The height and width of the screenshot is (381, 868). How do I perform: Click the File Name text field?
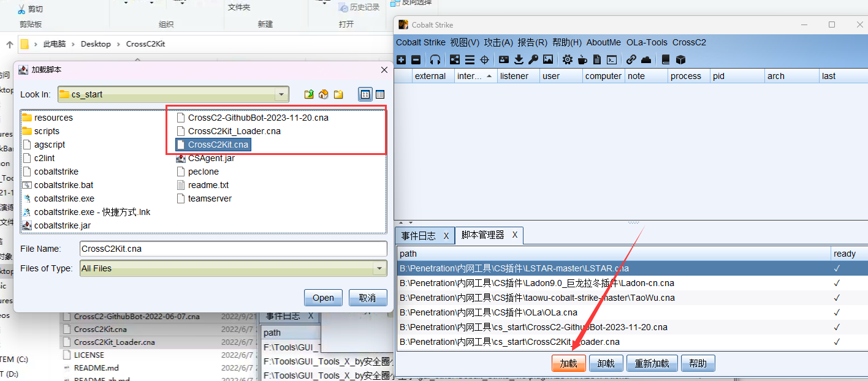pyautogui.click(x=233, y=249)
